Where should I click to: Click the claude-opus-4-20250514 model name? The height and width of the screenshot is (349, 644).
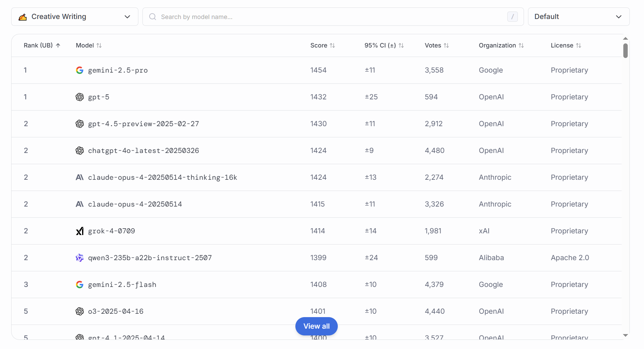click(135, 204)
